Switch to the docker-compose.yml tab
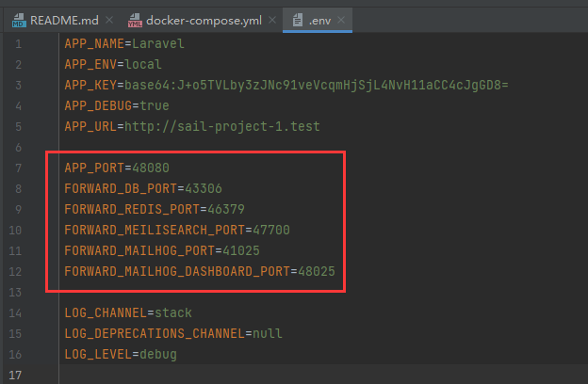 [x=204, y=20]
